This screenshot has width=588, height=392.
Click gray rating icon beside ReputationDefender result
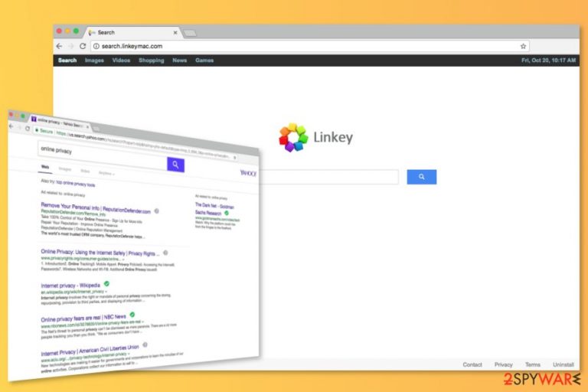tap(157, 211)
